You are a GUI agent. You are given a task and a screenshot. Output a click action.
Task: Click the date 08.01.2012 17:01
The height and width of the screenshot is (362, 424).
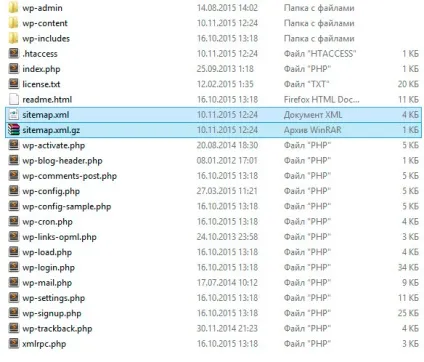tap(227, 160)
